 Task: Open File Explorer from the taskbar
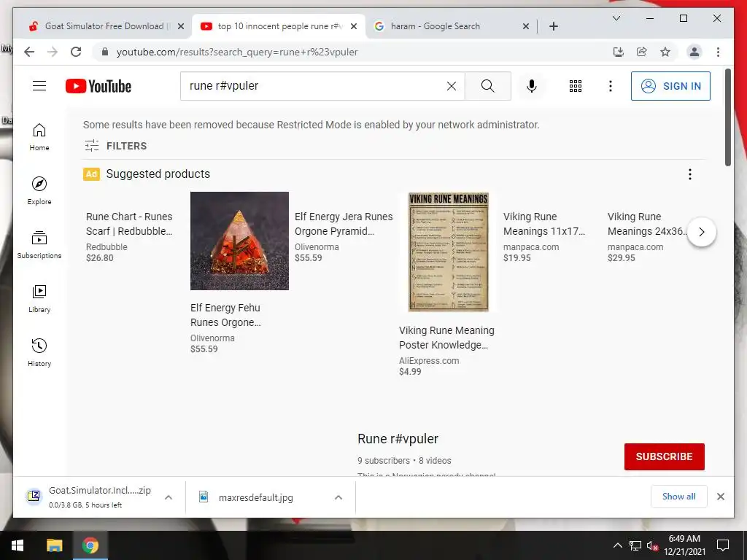[54, 545]
